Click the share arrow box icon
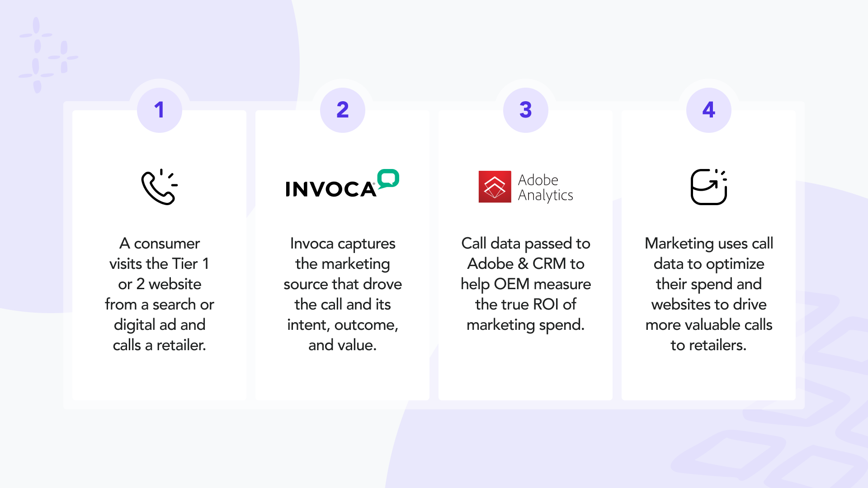 (708, 187)
